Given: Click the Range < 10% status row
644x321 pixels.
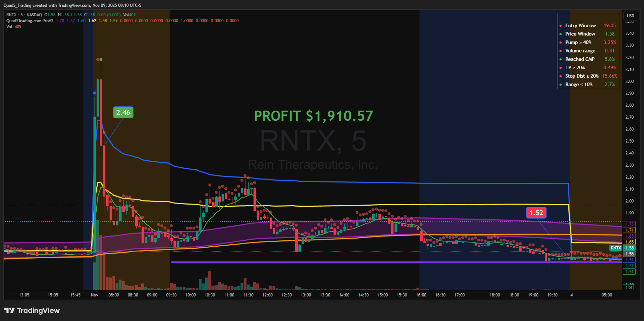Looking at the screenshot, I should [588, 84].
